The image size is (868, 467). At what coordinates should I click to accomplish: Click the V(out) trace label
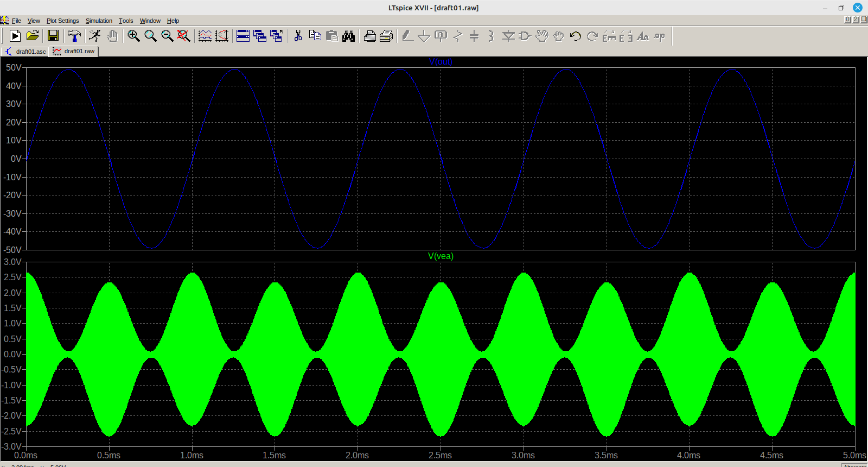[x=441, y=62]
